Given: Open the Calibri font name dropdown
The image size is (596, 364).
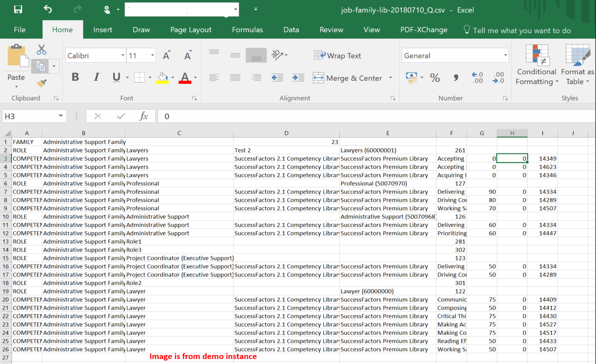Looking at the screenshot, I should click(x=123, y=55).
